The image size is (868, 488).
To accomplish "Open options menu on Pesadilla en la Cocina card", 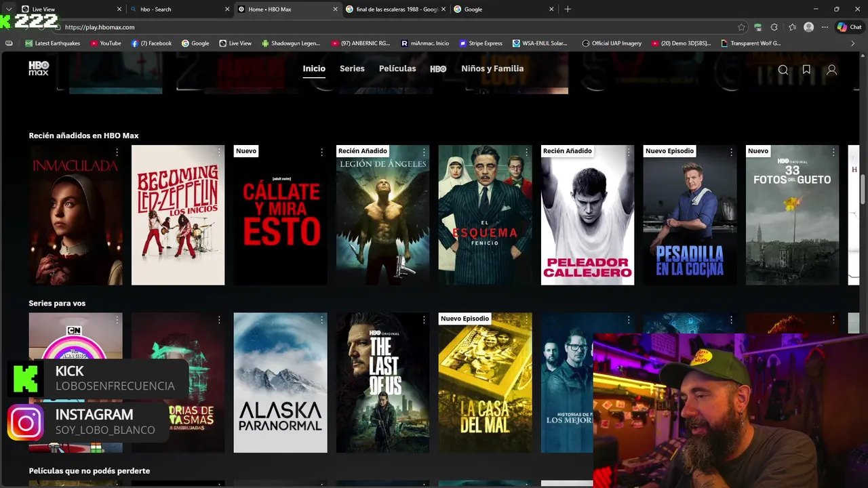I will pyautogui.click(x=731, y=152).
